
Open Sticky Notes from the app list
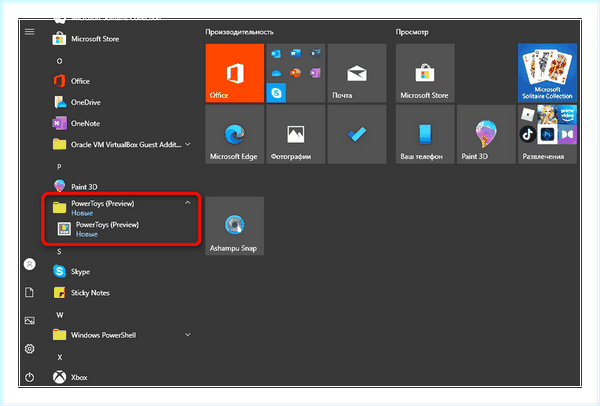tap(122, 293)
